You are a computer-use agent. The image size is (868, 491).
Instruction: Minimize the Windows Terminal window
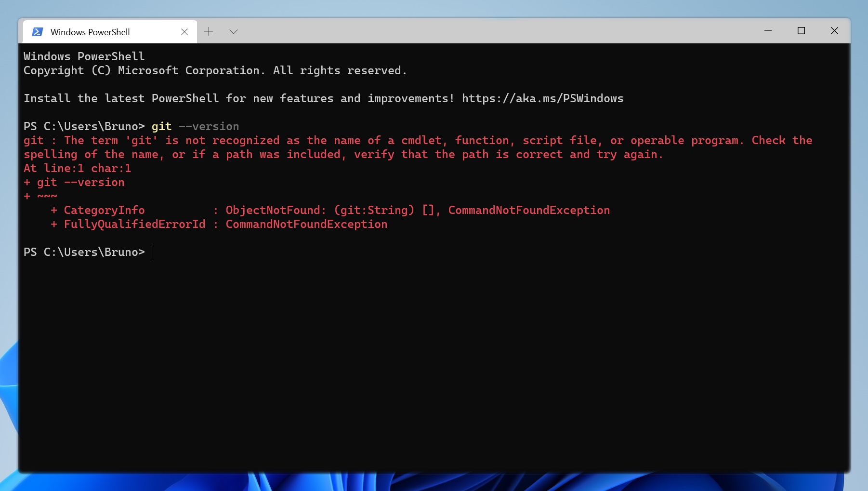[x=767, y=30]
